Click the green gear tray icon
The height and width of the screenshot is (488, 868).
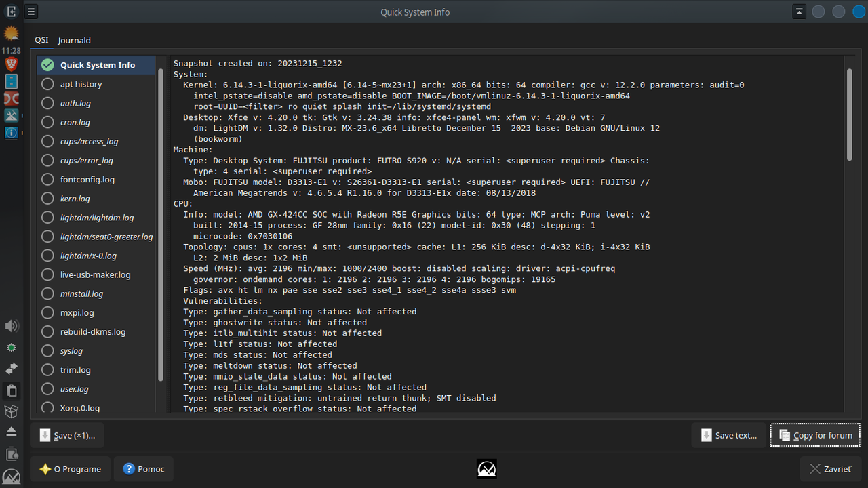point(11,348)
